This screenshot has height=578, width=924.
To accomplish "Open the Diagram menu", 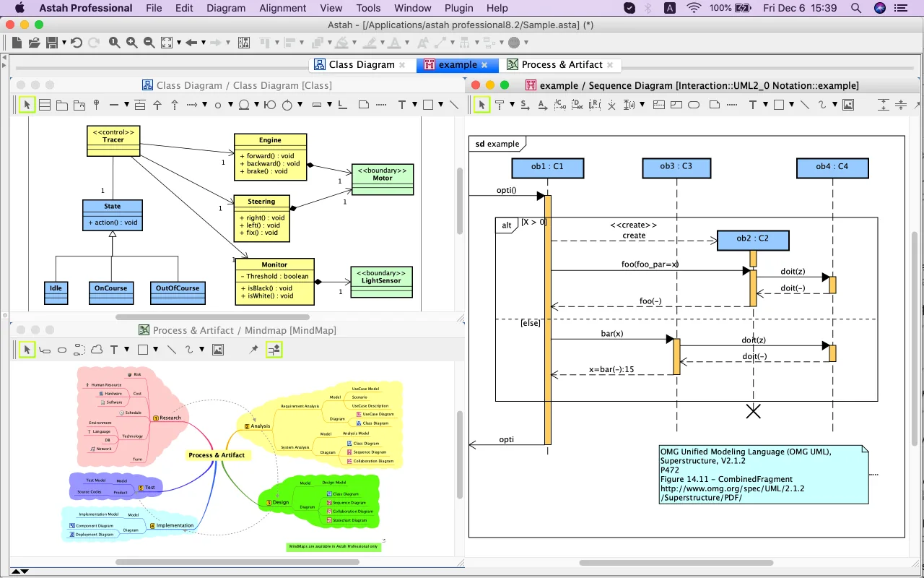I will click(226, 8).
